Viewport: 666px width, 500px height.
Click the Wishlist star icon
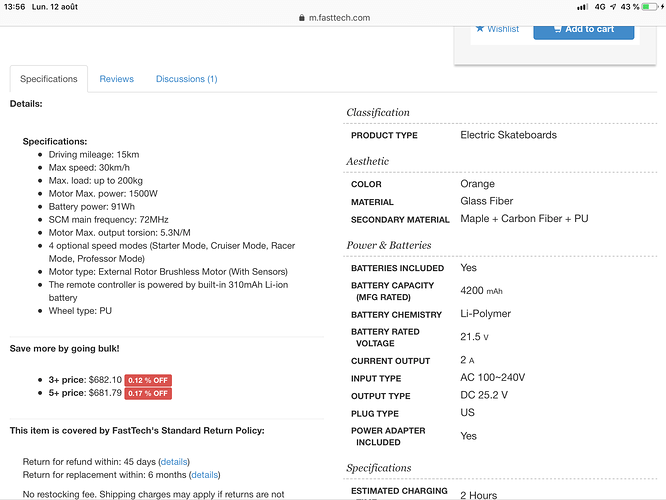click(x=480, y=29)
